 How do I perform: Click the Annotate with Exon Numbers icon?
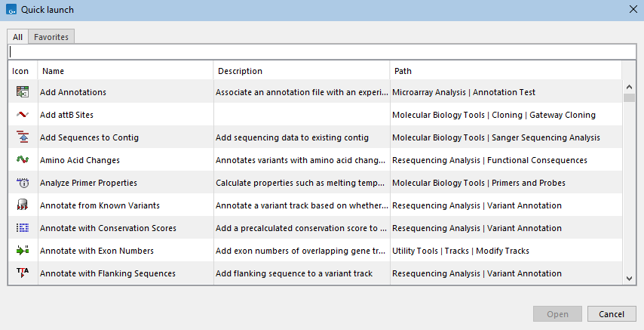tap(22, 251)
